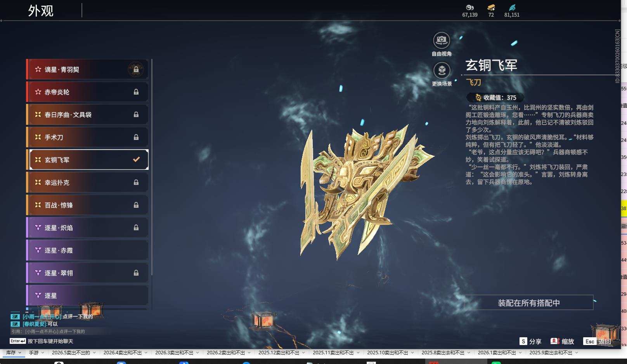Click the S key share icon

click(523, 341)
